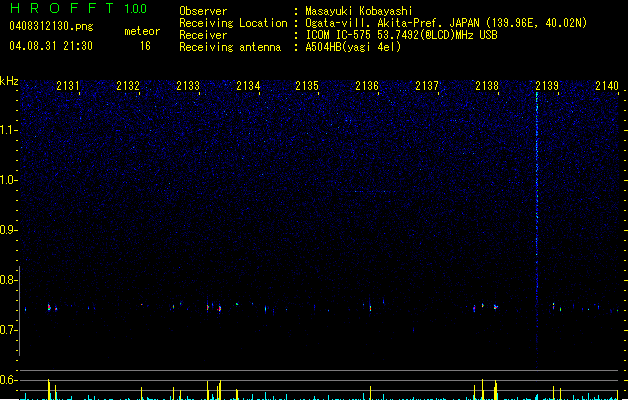
Task: Select the file name 0408312130.png
Action: (51, 26)
